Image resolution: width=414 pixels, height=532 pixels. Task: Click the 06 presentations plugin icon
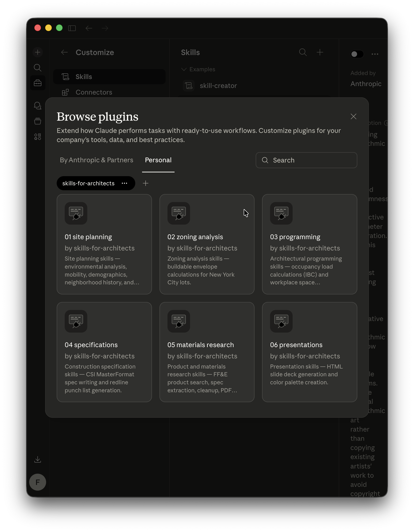281,321
